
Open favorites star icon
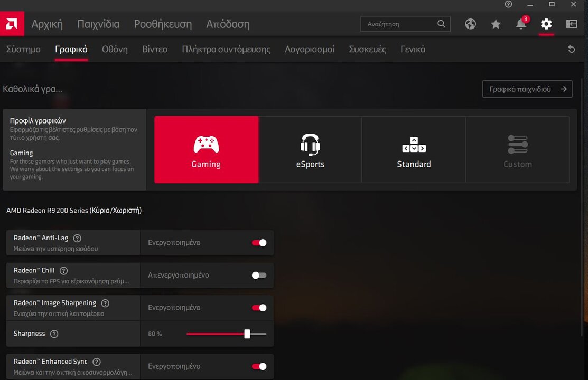496,24
